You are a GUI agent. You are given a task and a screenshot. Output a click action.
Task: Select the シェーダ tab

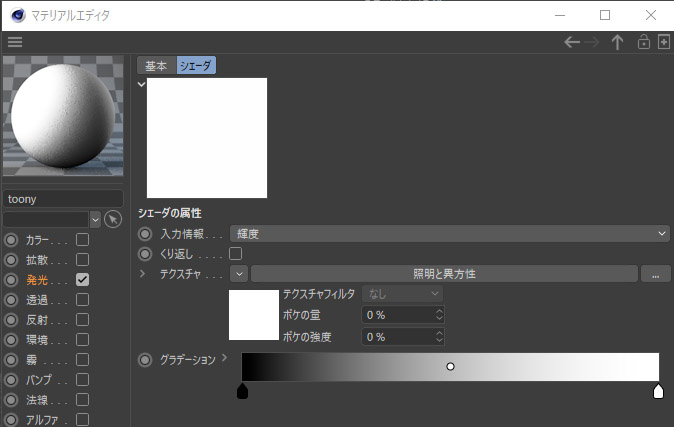[196, 66]
